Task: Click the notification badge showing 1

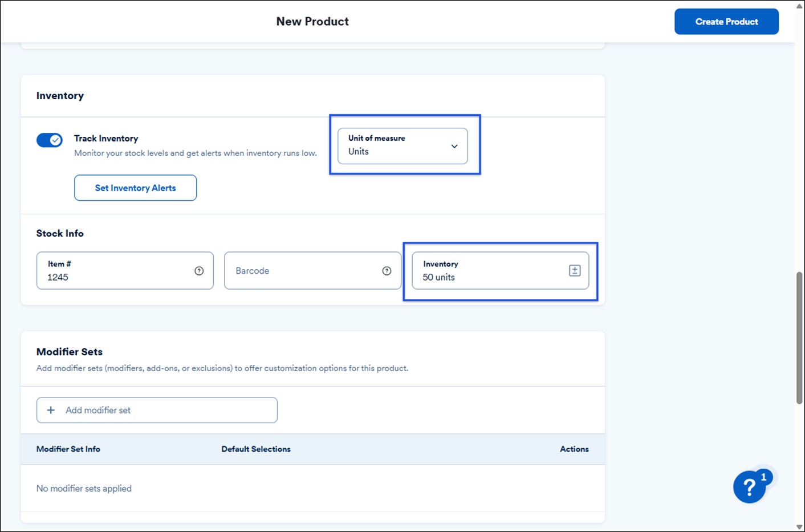Action: (763, 477)
